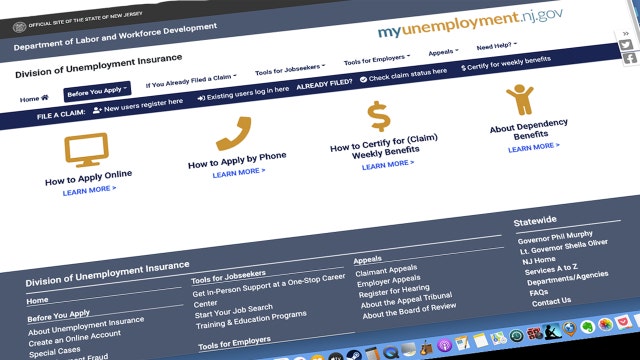The height and width of the screenshot is (360, 640).
Task: Click the Facebook share icon
Action: pos(629,58)
